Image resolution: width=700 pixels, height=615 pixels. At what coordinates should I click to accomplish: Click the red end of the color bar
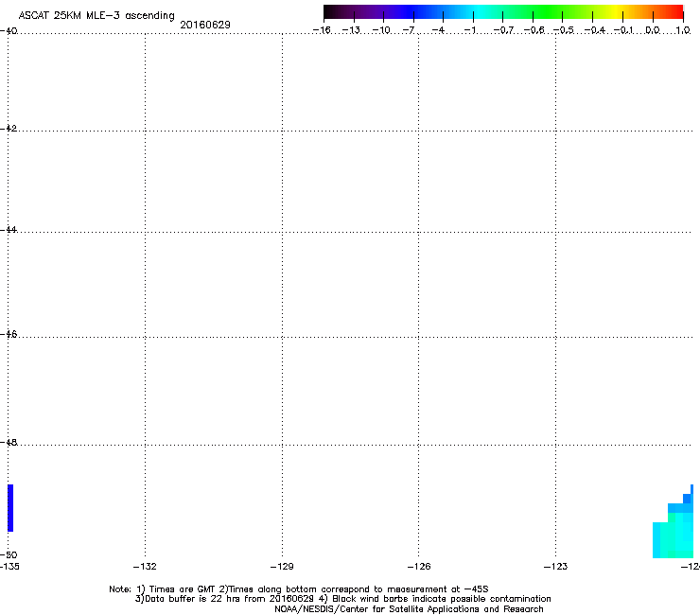coord(675,12)
